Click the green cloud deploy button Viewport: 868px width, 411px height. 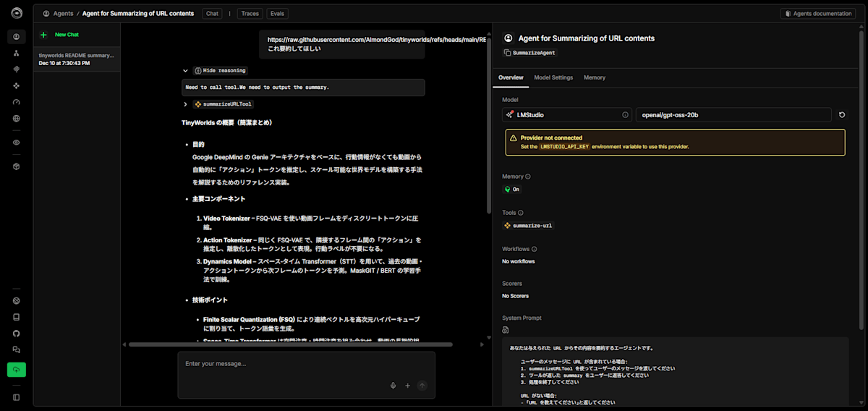click(16, 369)
